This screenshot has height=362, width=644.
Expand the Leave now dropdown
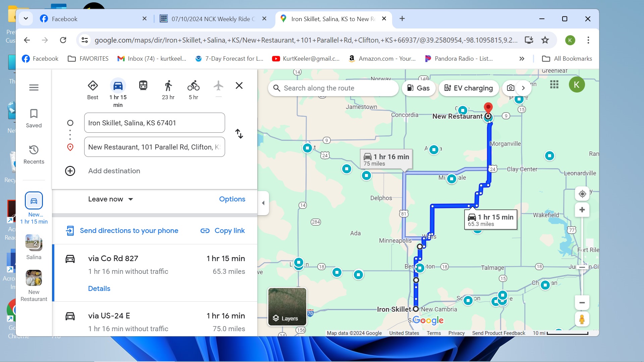tap(111, 199)
